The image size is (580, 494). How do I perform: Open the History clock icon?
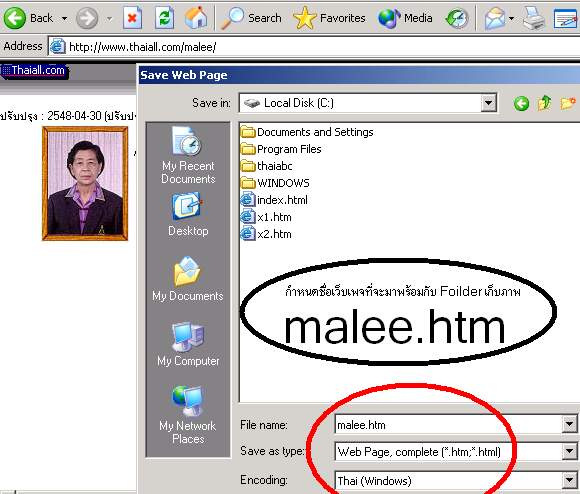point(457,18)
